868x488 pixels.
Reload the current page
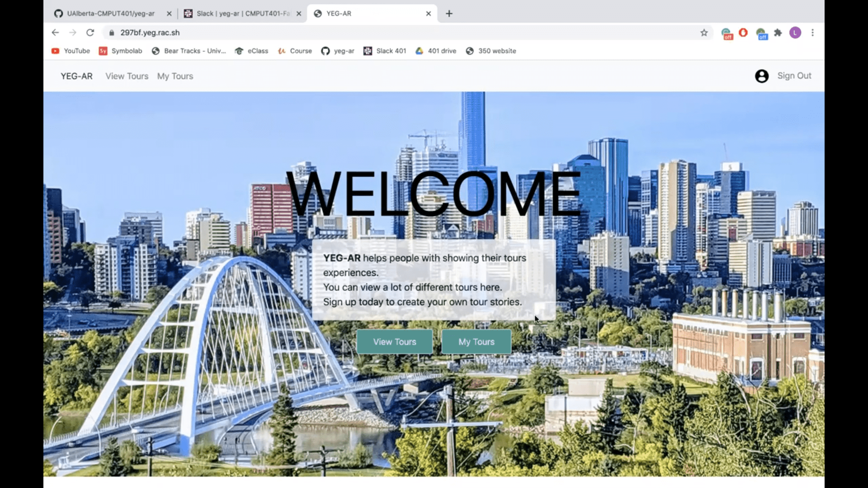[x=90, y=33]
